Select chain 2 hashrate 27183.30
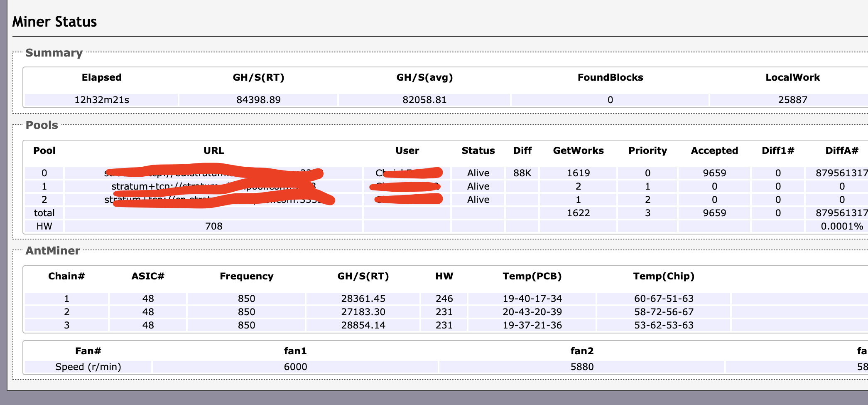The width and height of the screenshot is (868, 405). coord(363,312)
